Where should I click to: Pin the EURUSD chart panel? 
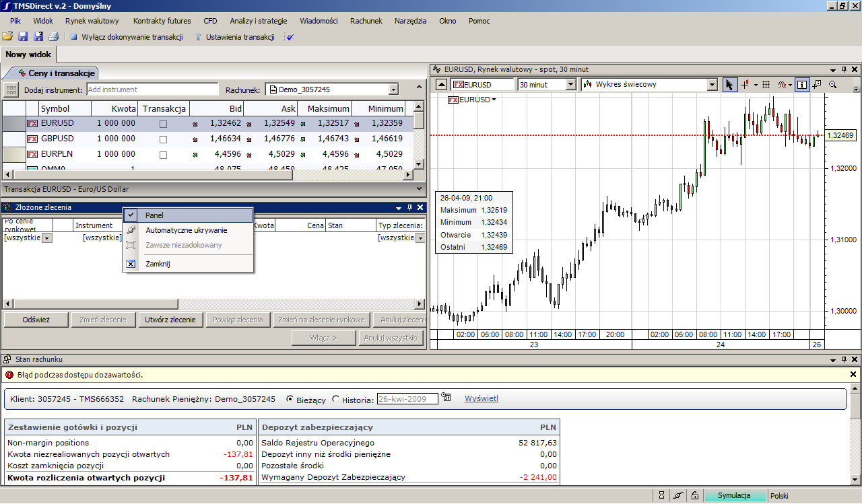pyautogui.click(x=844, y=69)
